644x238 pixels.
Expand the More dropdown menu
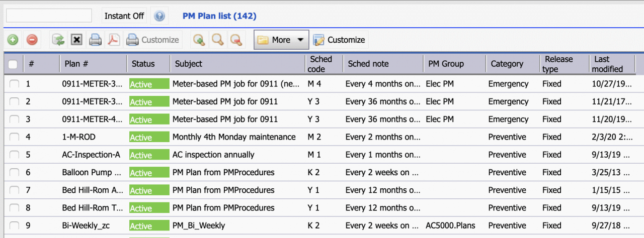pos(281,40)
